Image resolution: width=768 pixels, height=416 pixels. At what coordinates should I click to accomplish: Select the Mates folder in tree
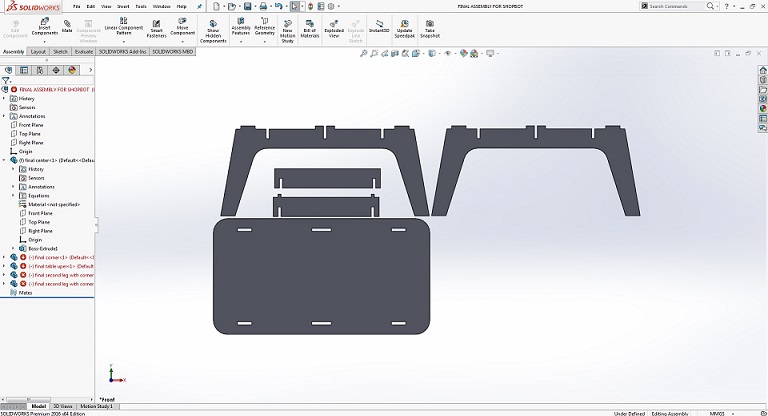[x=21, y=293]
